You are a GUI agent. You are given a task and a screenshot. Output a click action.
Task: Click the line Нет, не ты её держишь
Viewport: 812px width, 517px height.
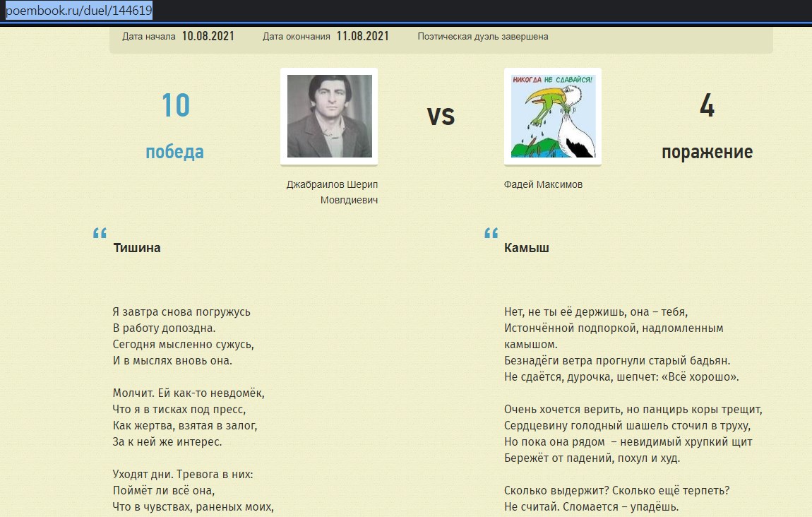pyautogui.click(x=596, y=311)
